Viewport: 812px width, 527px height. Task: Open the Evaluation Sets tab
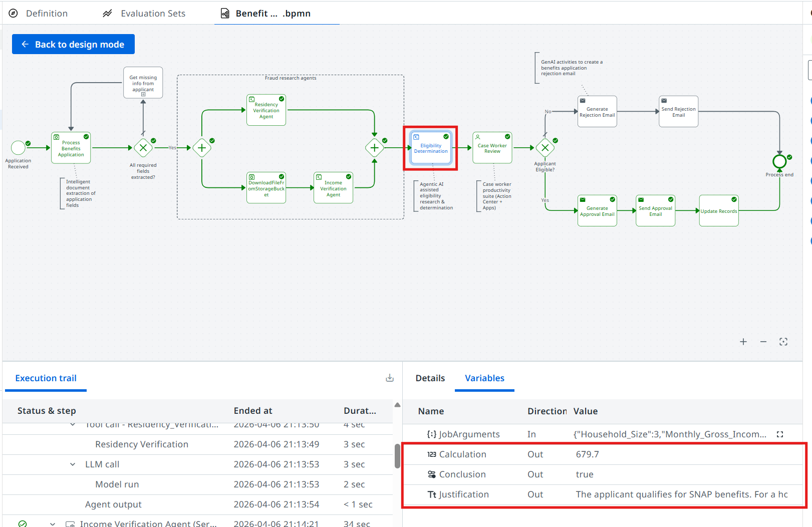144,14
